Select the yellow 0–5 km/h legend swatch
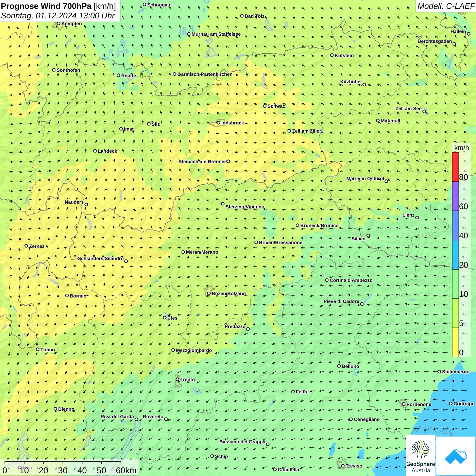This screenshot has width=476, height=476. pyautogui.click(x=455, y=343)
